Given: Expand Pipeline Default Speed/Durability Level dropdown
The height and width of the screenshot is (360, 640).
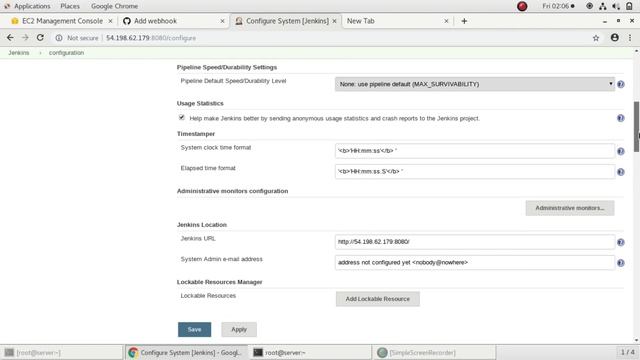Looking at the screenshot, I should [x=475, y=84].
